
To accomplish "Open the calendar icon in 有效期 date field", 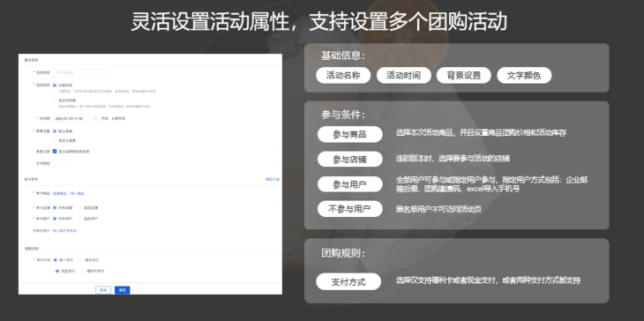I will coord(95,118).
